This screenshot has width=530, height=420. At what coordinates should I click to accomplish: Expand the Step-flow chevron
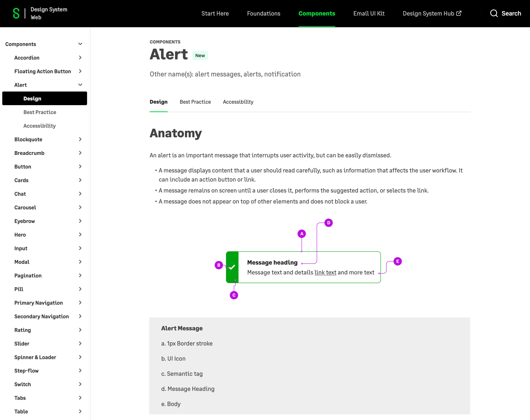coord(80,371)
